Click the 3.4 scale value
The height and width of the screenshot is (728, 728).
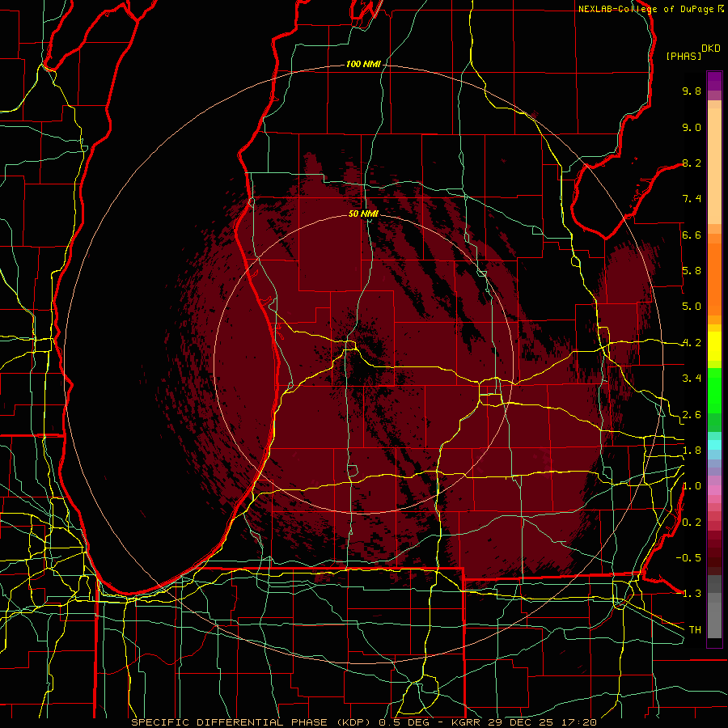coord(692,379)
